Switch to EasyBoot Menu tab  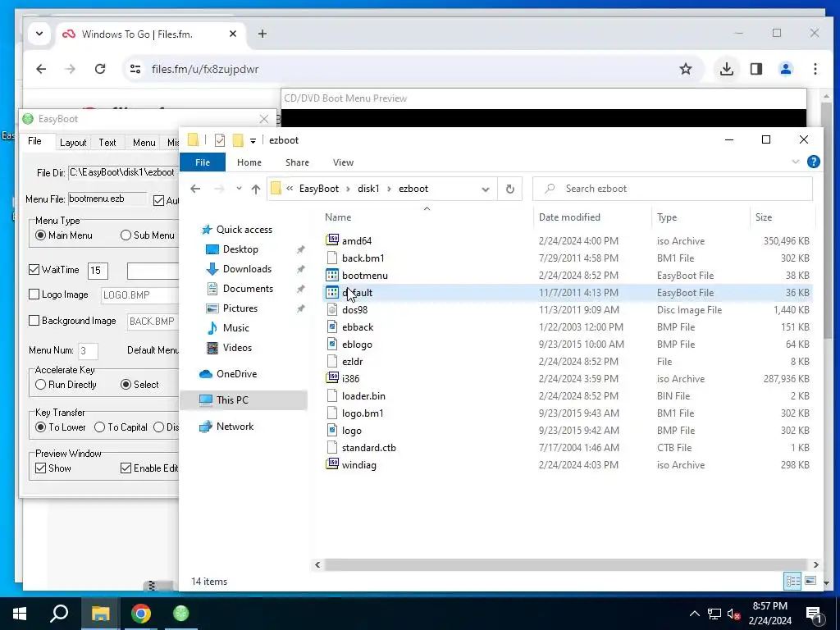pyautogui.click(x=144, y=143)
